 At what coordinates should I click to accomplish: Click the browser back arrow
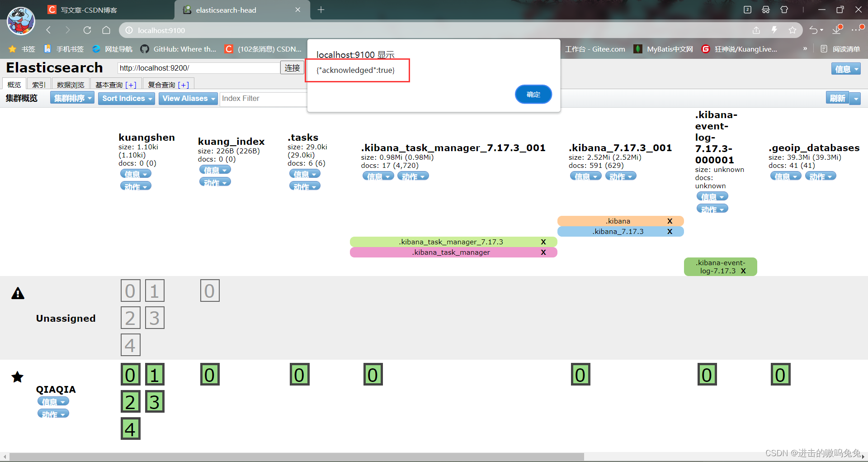(48, 30)
